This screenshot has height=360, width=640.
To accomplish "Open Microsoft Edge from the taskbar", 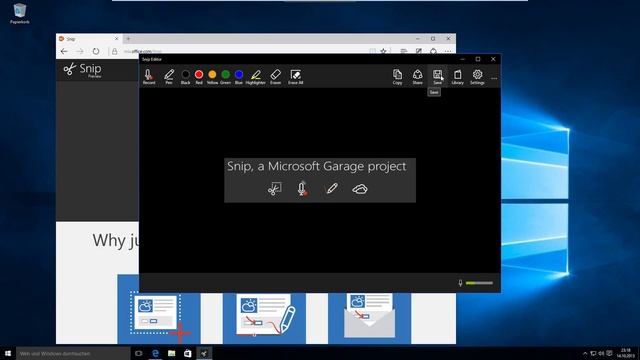I will (155, 353).
